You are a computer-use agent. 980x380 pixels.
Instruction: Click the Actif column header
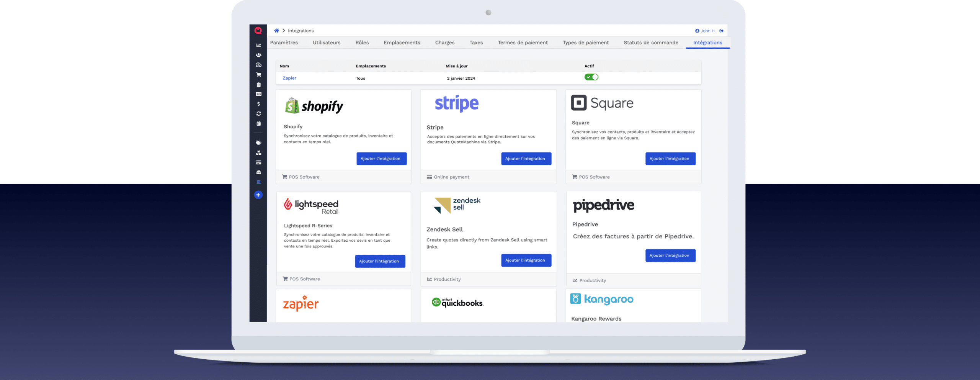pos(589,66)
